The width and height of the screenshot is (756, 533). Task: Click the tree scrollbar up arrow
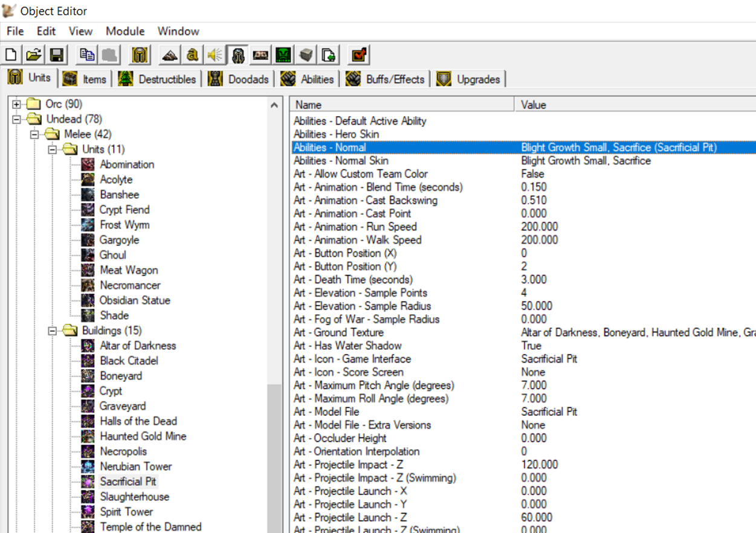(x=274, y=105)
